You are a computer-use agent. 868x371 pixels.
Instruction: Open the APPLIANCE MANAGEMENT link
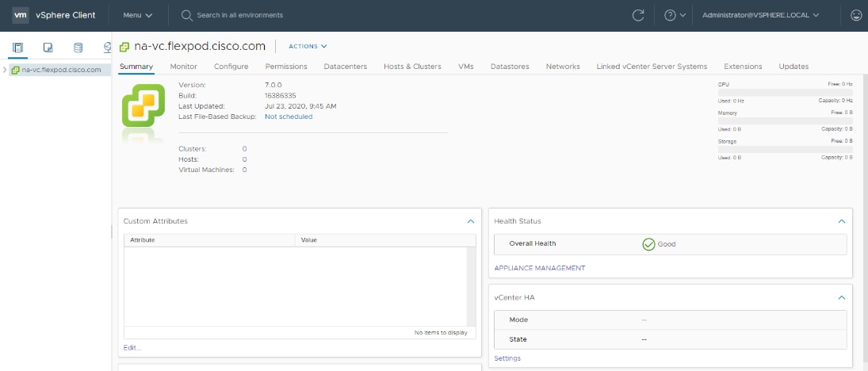(x=539, y=268)
